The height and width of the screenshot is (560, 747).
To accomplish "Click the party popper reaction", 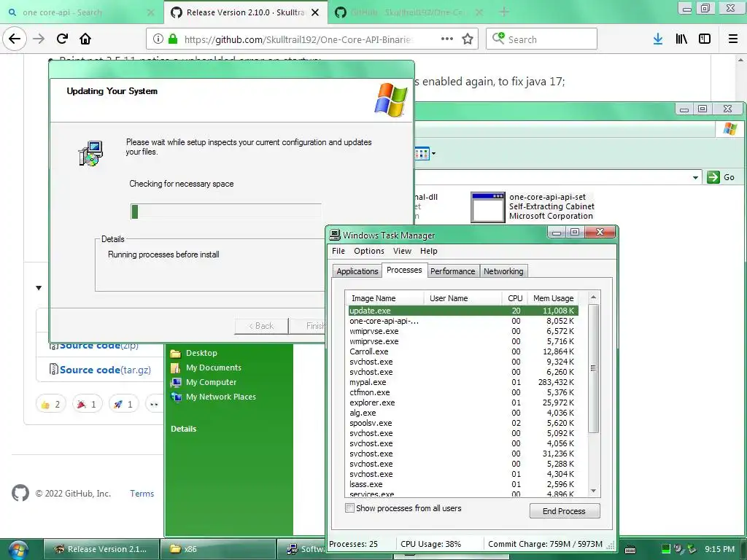I will [88, 404].
